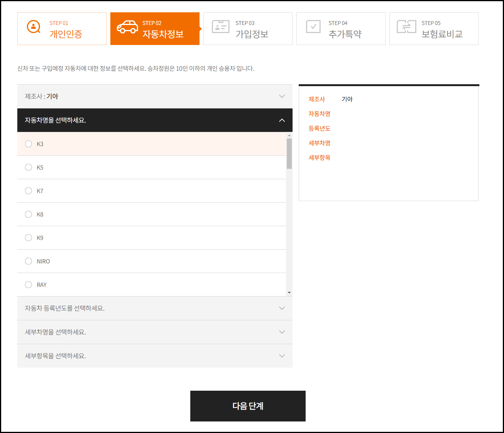This screenshot has height=433, width=504.
Task: Switch to the 보험료비교 step tab
Action: coord(434,28)
